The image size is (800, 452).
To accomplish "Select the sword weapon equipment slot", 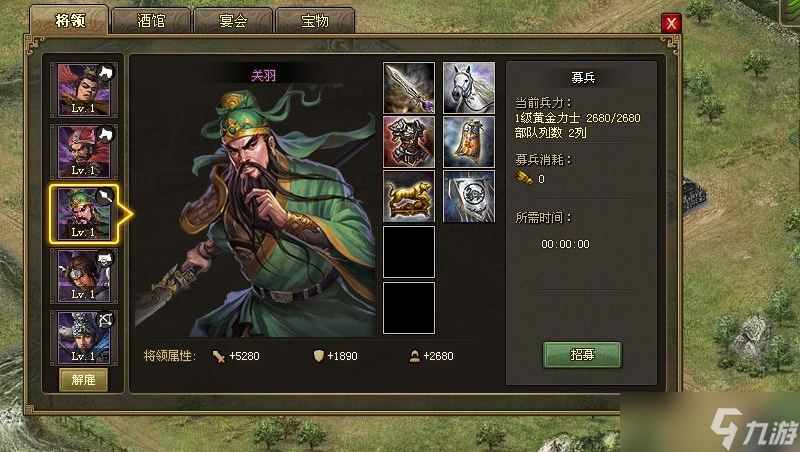I will point(409,88).
